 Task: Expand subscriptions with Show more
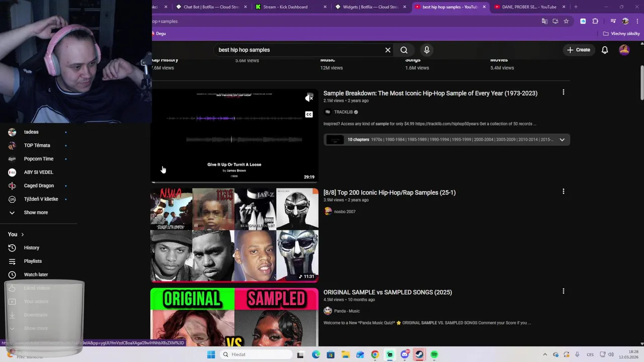35,212
